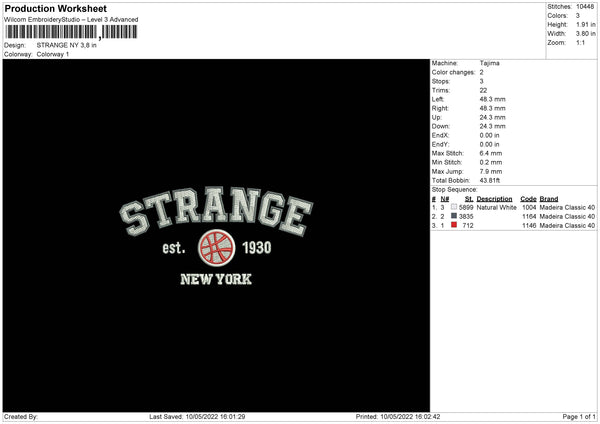
Task: Click 'Wilcom EmbroideryStudio – Level 3 Advanced' text
Action: tap(71, 20)
